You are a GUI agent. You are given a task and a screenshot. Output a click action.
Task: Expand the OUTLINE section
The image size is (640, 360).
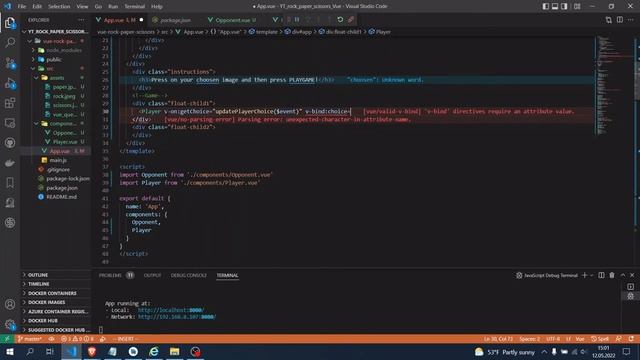(x=56, y=275)
